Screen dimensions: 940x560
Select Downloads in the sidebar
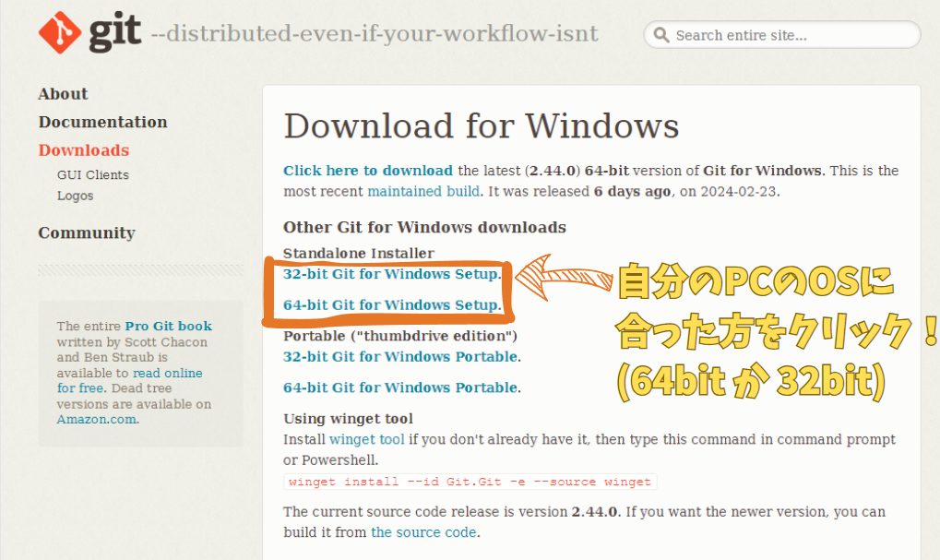(x=83, y=150)
